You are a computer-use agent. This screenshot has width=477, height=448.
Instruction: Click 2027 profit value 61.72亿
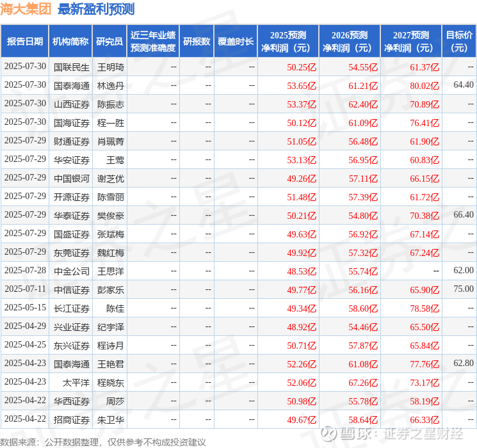tap(424, 197)
